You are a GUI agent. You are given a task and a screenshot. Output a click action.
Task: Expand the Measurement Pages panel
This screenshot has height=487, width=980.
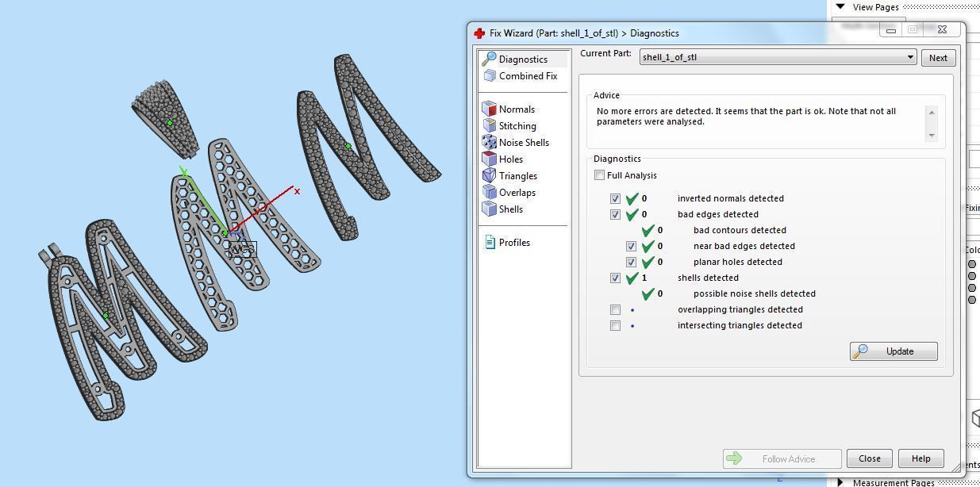click(x=840, y=482)
